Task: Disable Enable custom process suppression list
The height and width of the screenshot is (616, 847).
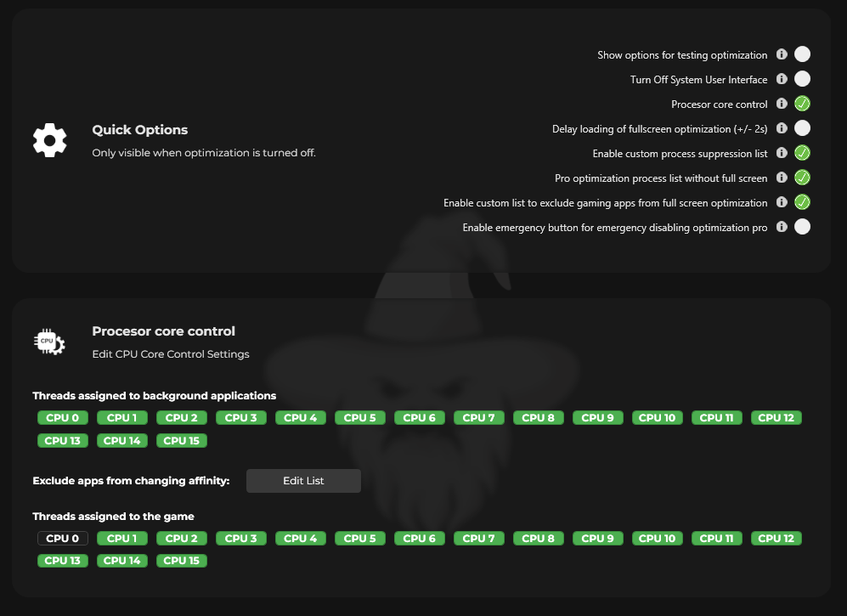Action: coord(801,153)
